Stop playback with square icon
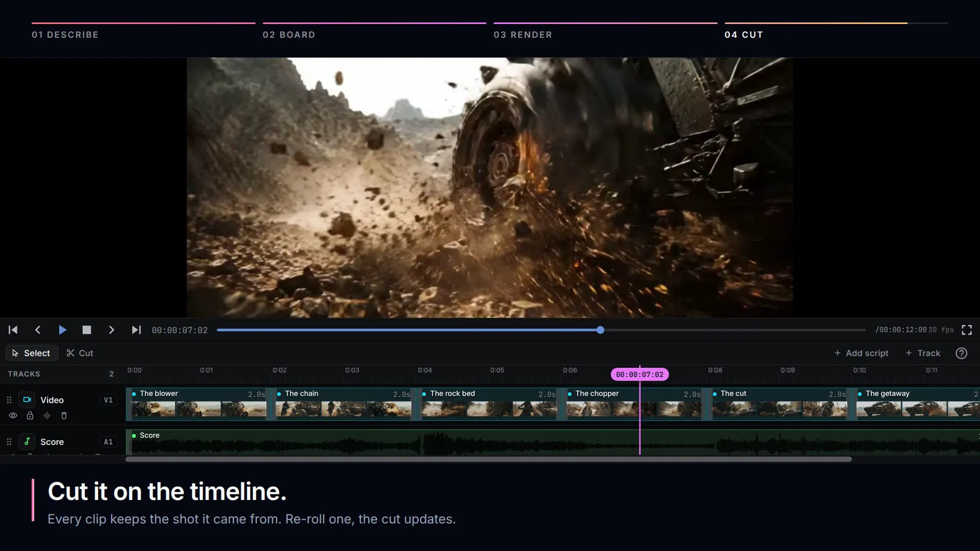The width and height of the screenshot is (980, 551). click(87, 330)
